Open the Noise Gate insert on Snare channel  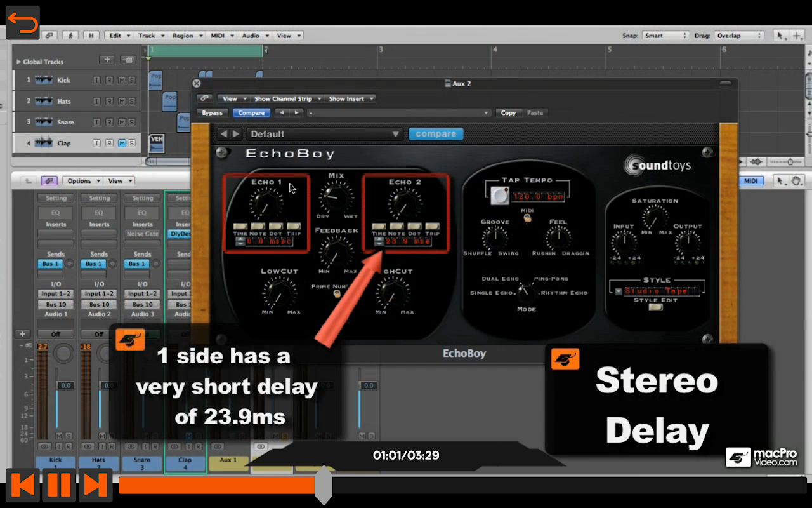click(x=143, y=234)
